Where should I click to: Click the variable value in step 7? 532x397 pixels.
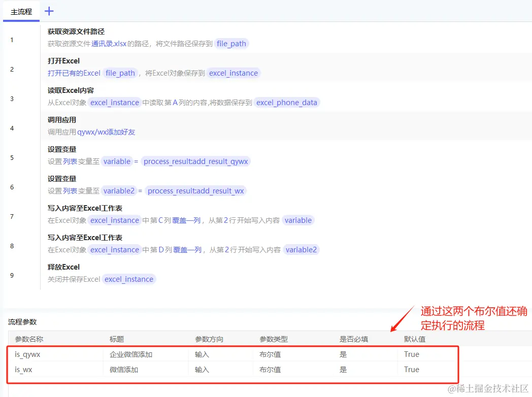[298, 220]
